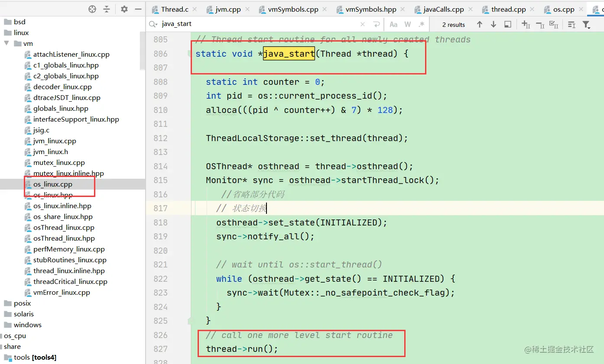Go to previous search occurrence
Viewport: 604px width, 364px height.
point(480,25)
